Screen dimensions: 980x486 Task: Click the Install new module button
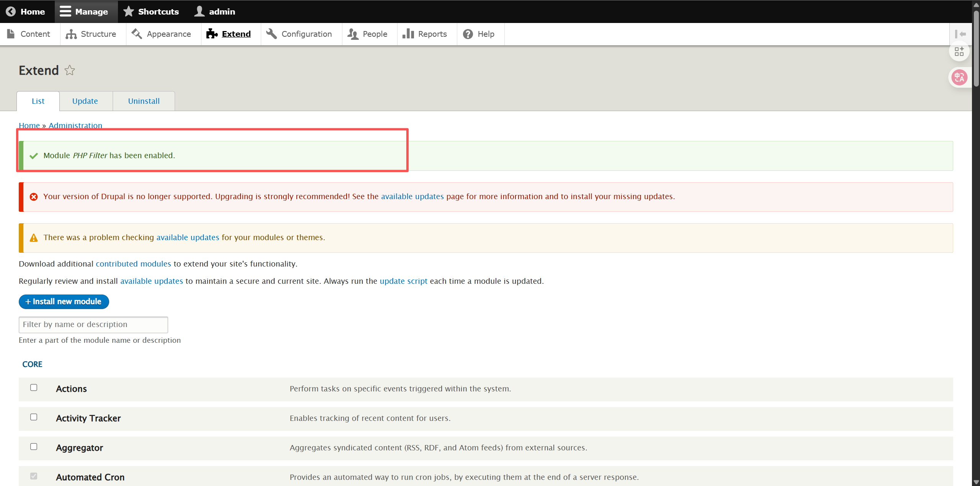[64, 302]
